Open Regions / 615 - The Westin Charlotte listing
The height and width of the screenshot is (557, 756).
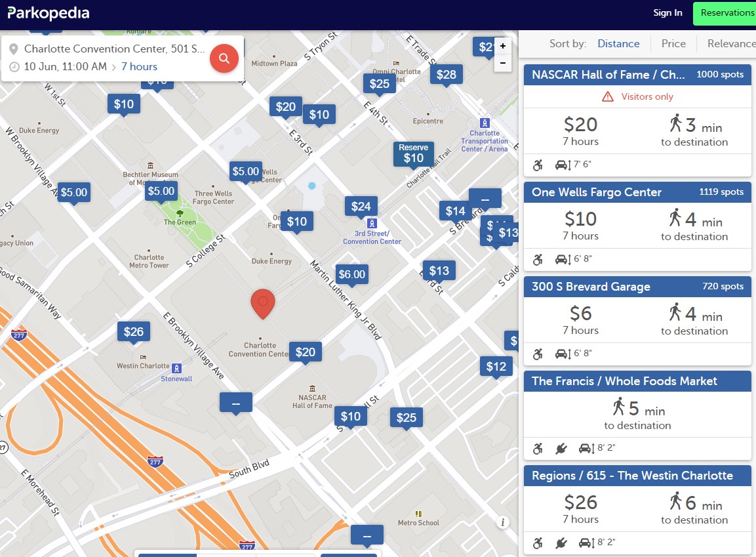(x=632, y=476)
